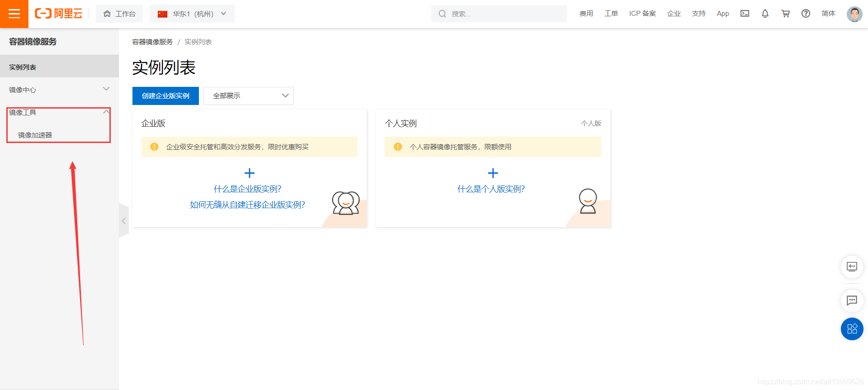868x390 pixels.
Task: Click the floating feedback panel icon
Action: coord(852,266)
